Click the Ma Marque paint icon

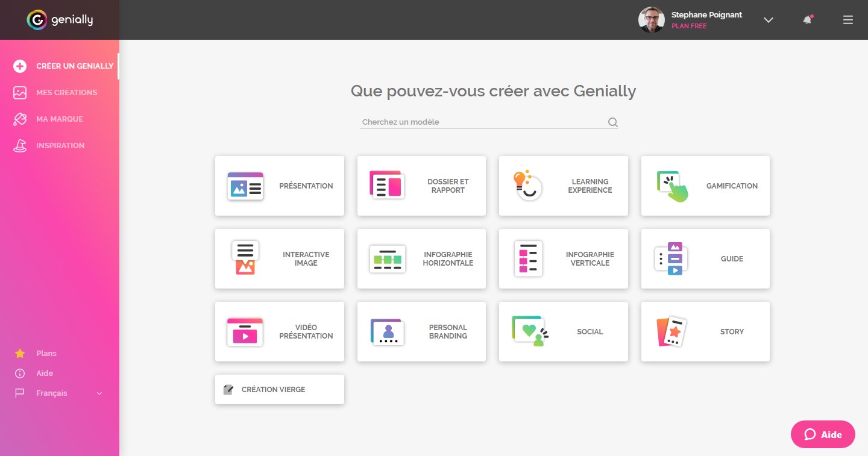point(20,119)
